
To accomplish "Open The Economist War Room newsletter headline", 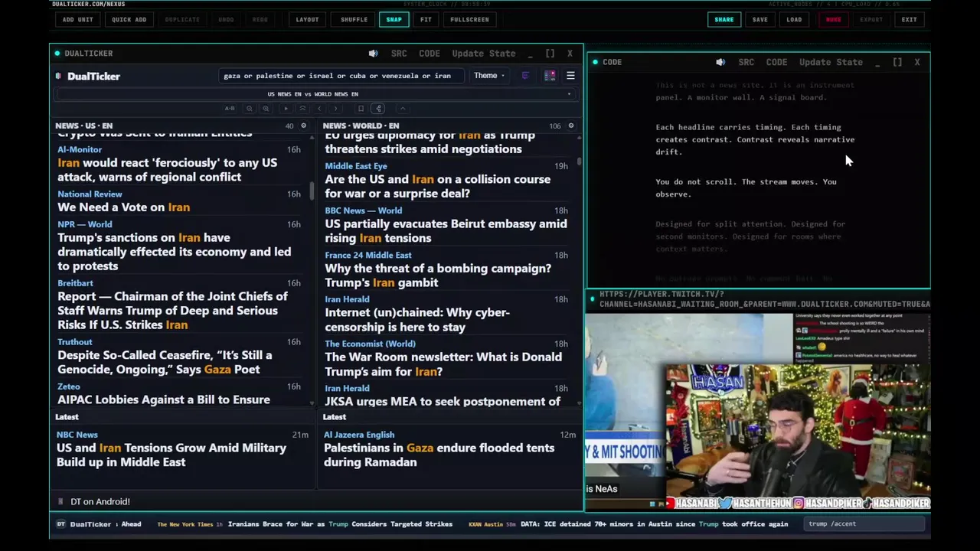I will 443,364.
